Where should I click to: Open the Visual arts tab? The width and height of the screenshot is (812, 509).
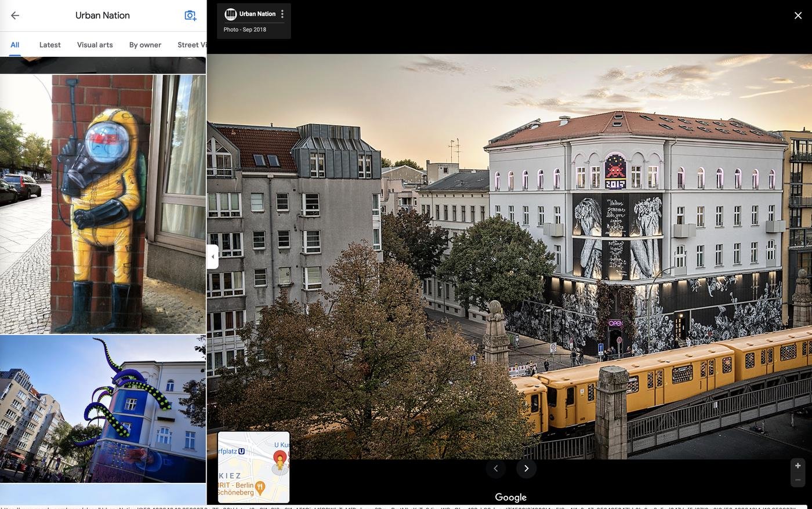[x=95, y=45]
